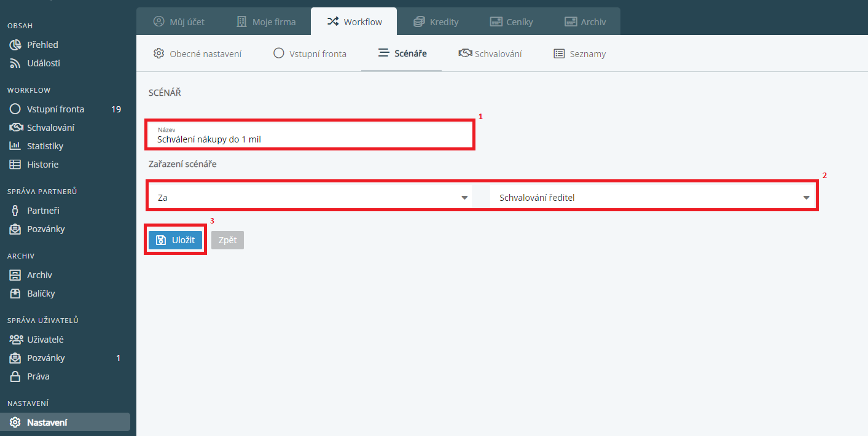868x436 pixels.
Task: Click the Zpět back button
Action: point(227,240)
